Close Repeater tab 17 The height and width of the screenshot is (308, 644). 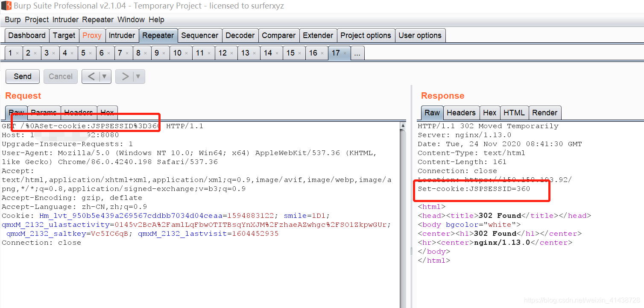tap(345, 53)
